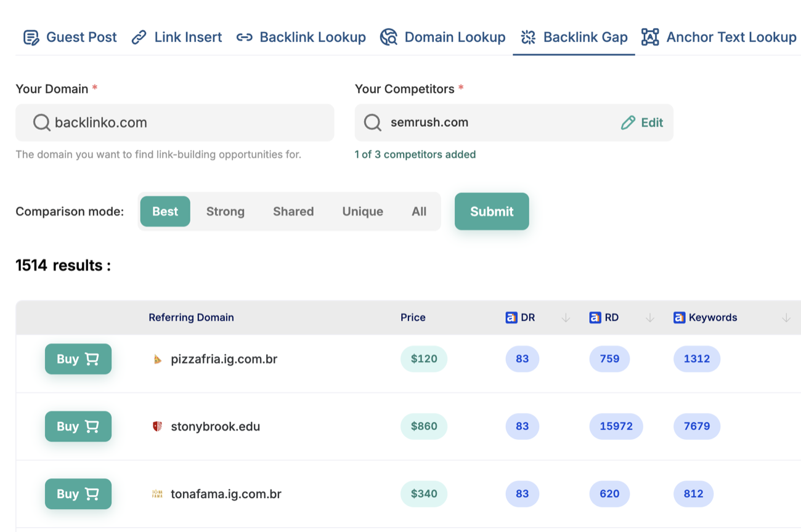The width and height of the screenshot is (801, 532).
Task: Click the RD value 620
Action: pos(609,494)
